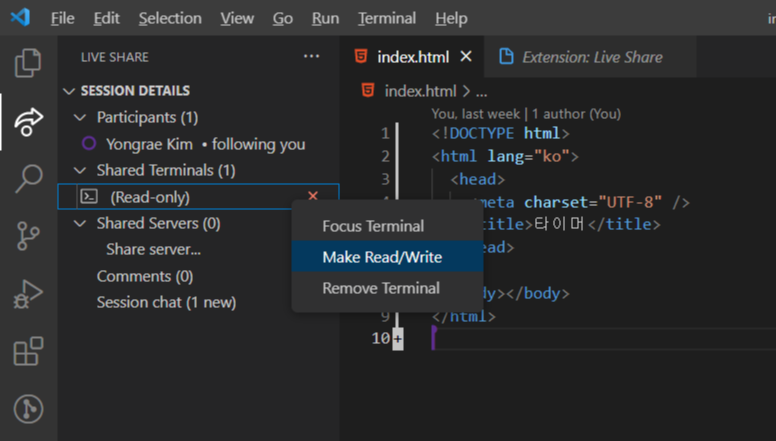Click the closing </title> tag text
This screenshot has width=776, height=441.
pos(624,224)
